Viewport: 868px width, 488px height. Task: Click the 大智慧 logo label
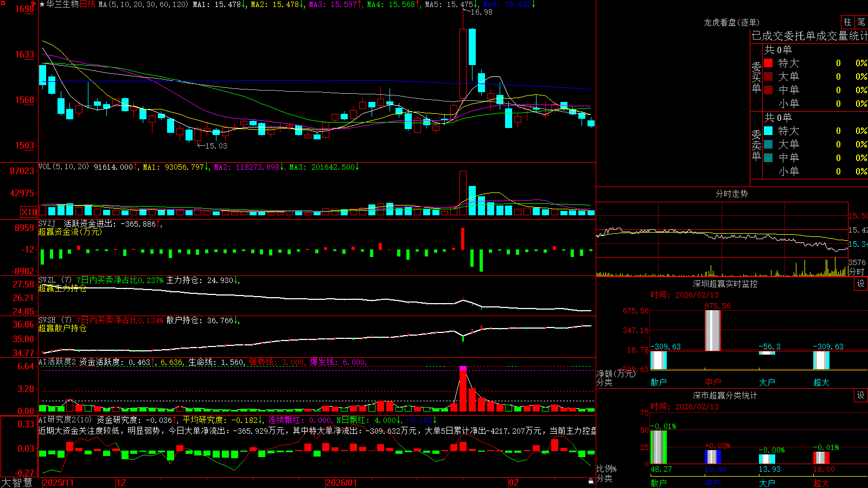point(17,483)
